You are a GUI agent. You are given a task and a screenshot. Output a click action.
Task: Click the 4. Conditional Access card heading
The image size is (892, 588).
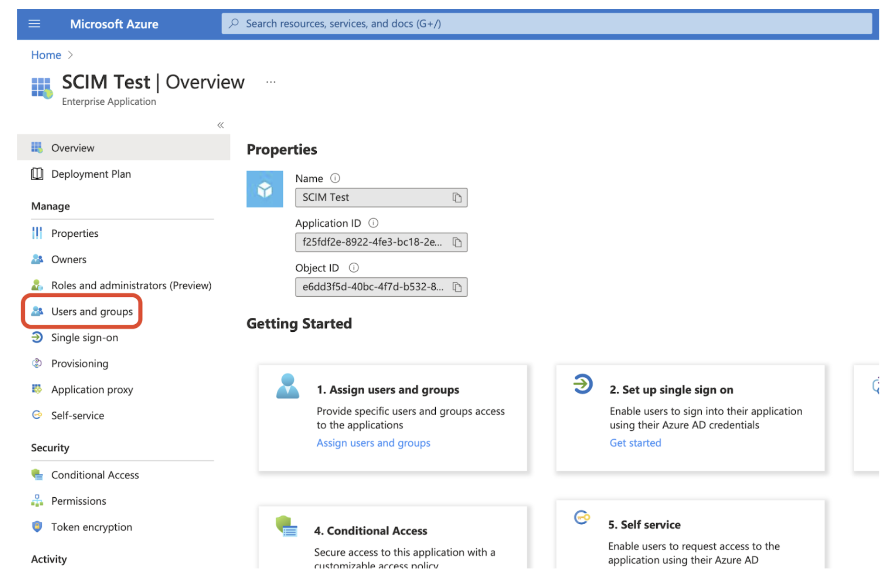pos(371,531)
